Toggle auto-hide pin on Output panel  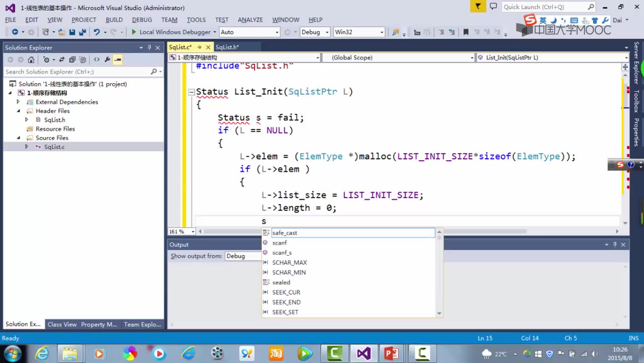[x=615, y=245]
